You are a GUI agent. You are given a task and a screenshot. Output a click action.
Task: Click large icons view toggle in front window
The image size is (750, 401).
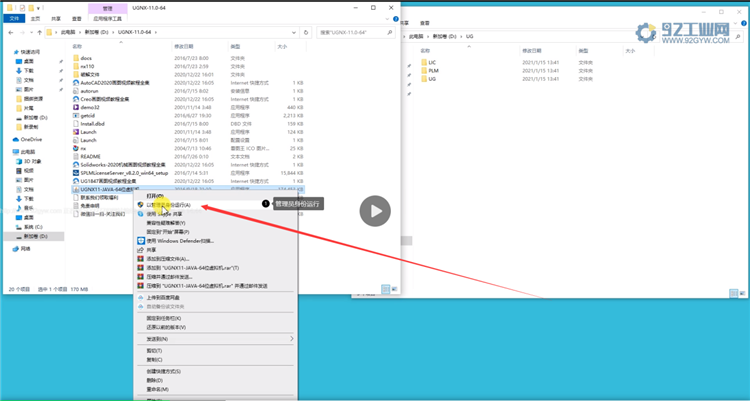394,290
